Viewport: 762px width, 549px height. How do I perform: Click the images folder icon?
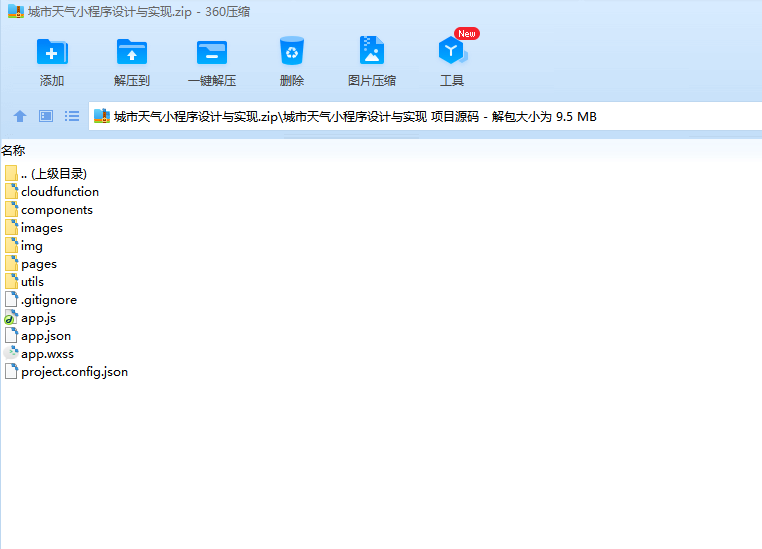[x=12, y=227]
